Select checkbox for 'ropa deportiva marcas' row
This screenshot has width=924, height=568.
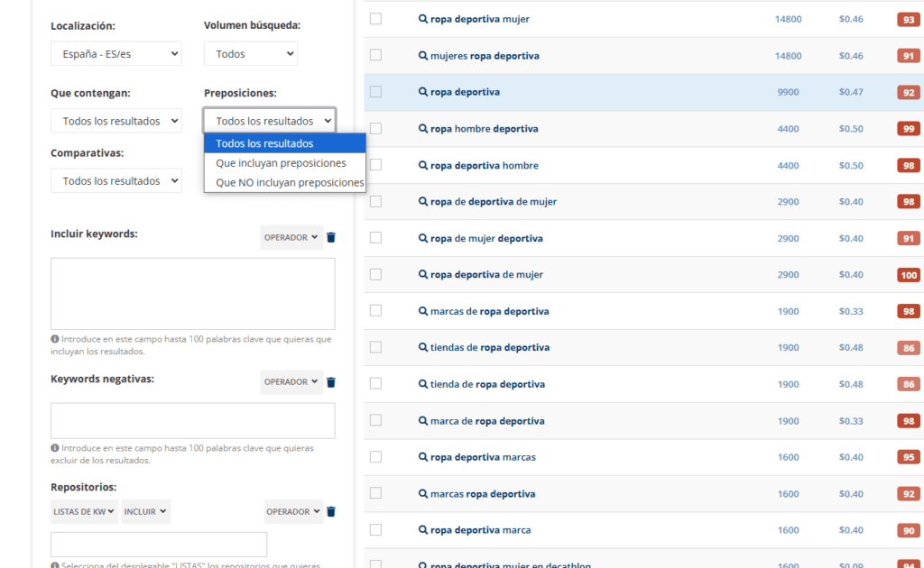click(x=375, y=457)
